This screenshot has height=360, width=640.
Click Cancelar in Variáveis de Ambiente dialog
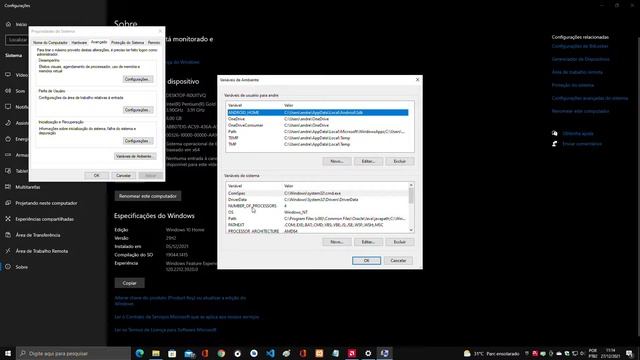(x=398, y=260)
